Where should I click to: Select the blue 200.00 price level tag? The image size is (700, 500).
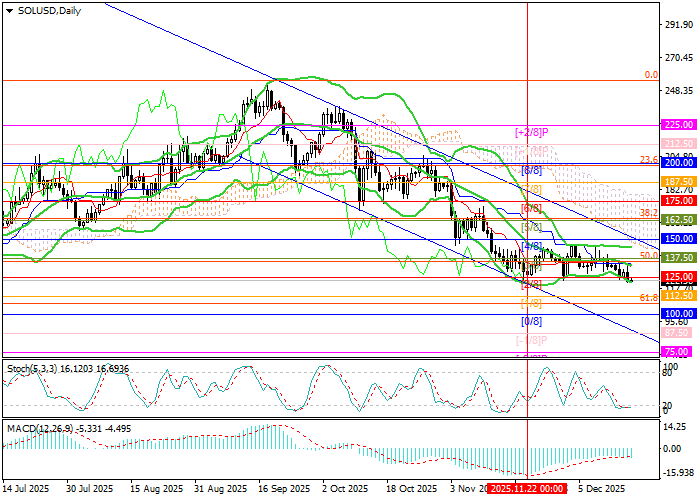[679, 162]
